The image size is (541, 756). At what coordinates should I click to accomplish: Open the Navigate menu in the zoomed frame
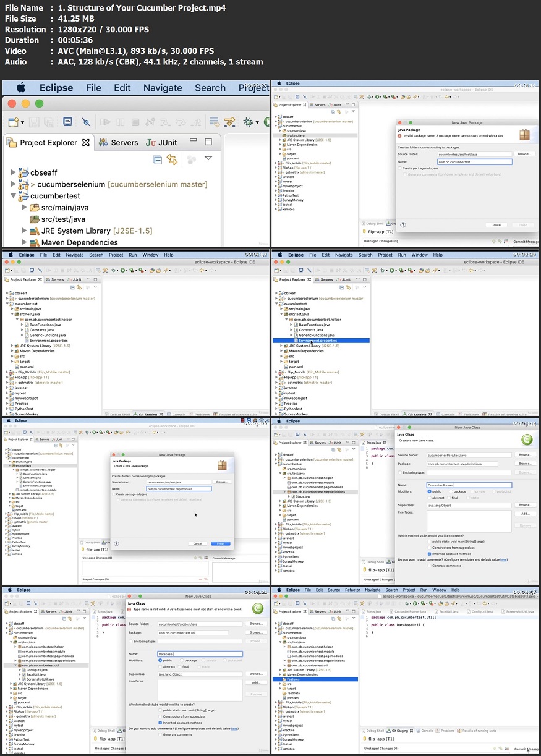(163, 88)
